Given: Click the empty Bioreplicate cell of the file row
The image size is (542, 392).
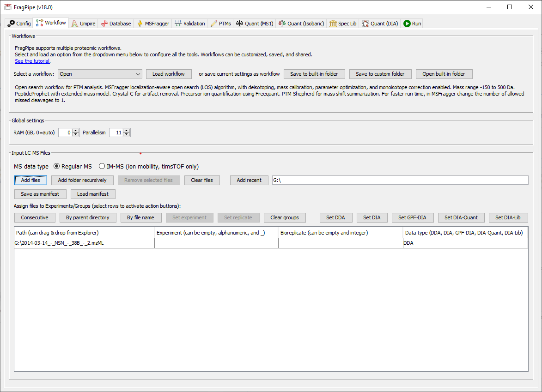Looking at the screenshot, I should click(x=341, y=243).
